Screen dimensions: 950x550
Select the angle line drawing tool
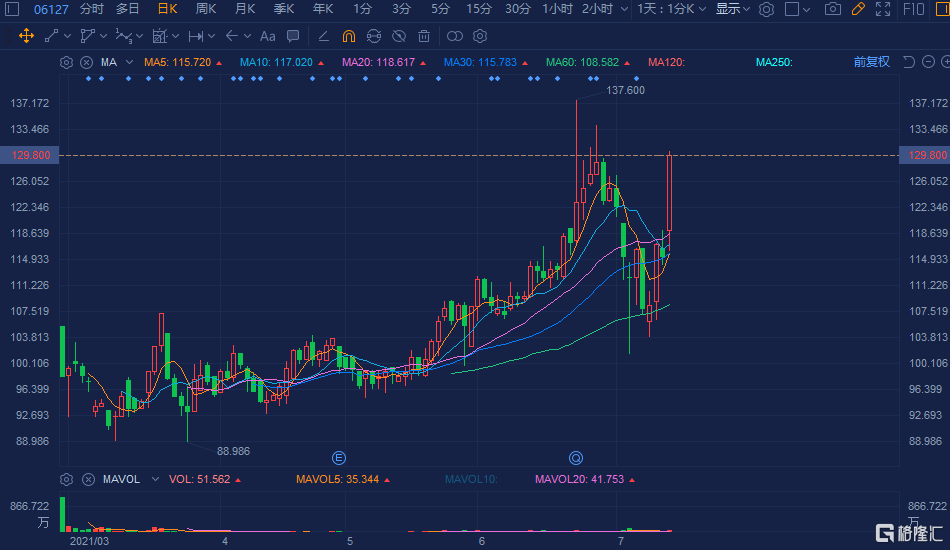(322, 36)
